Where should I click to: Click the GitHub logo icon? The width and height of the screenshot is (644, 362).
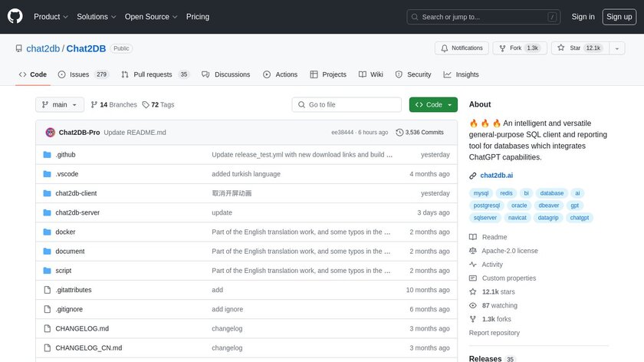tap(15, 16)
